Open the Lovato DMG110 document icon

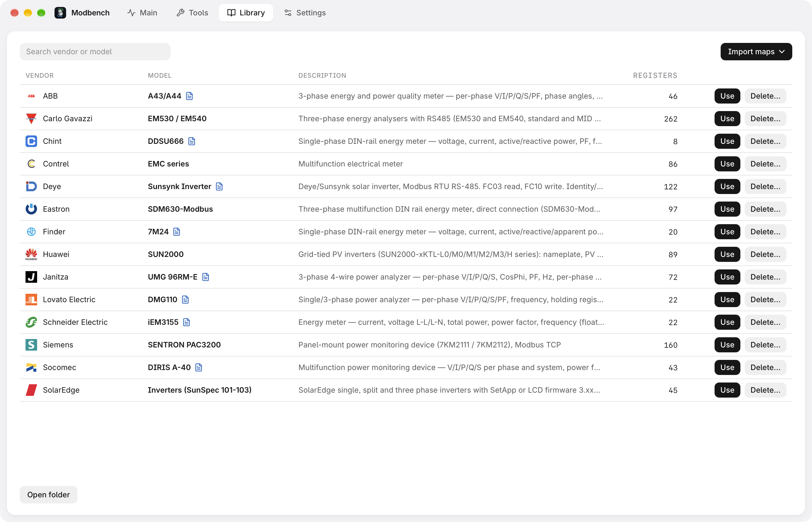tap(185, 299)
